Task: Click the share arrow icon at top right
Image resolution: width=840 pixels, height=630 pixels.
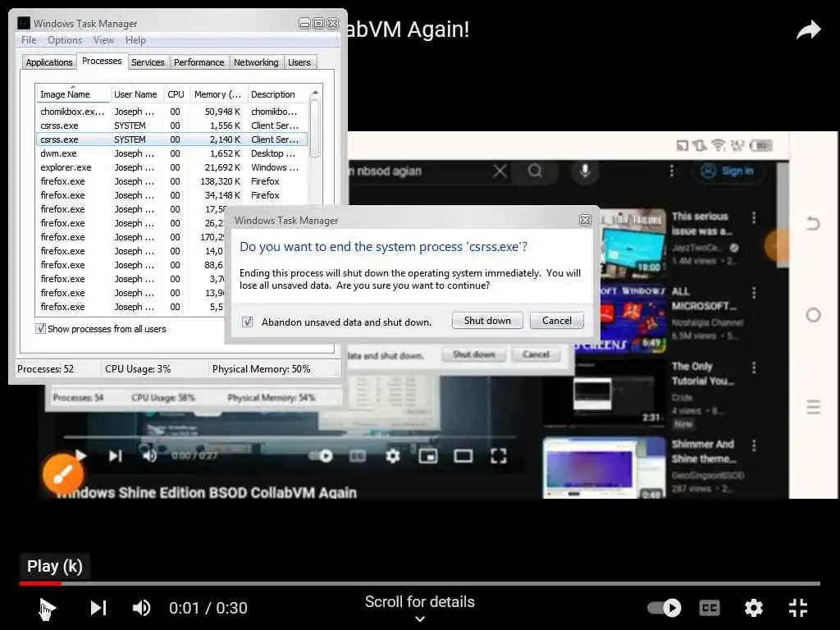Action: tap(808, 30)
